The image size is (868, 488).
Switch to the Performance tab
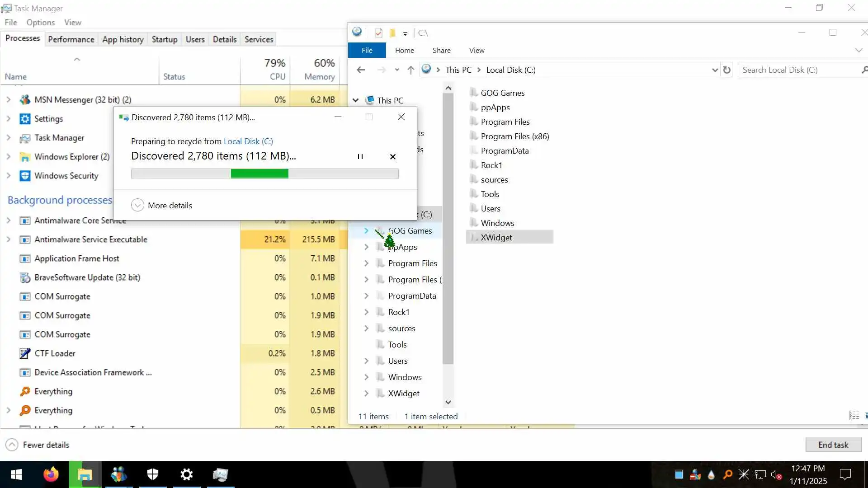(x=71, y=39)
